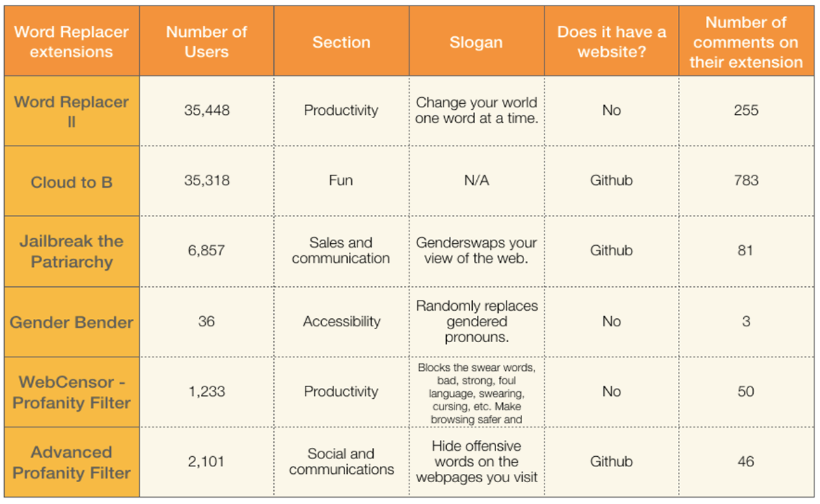
Task: Select the 'Gender Bender' row label
Action: (x=72, y=322)
